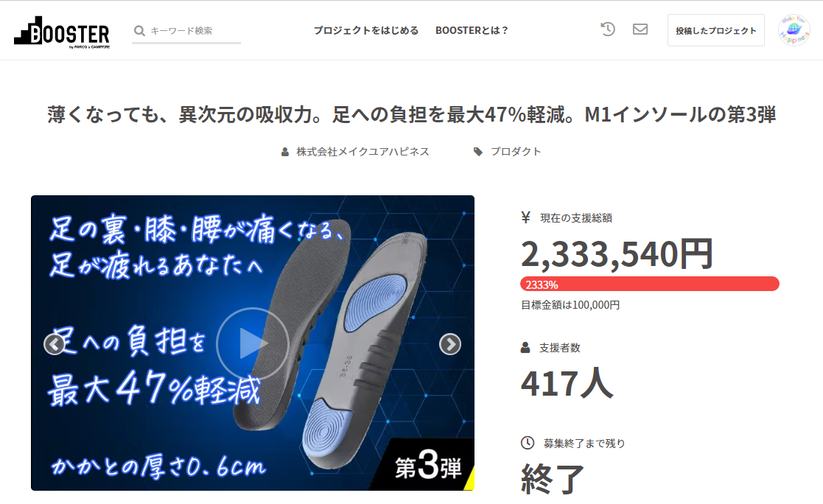The height and width of the screenshot is (504, 823).
Task: Open the messages envelope icon
Action: (x=640, y=29)
